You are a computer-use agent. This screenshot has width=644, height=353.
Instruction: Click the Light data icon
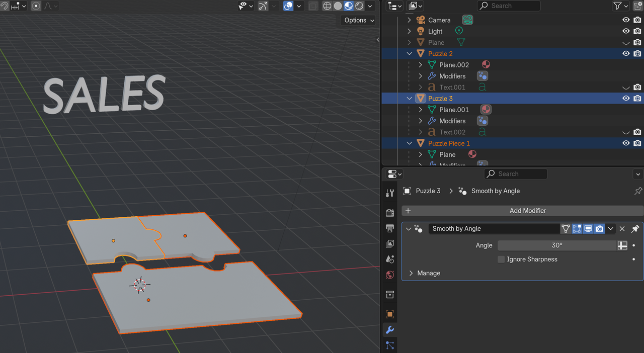458,31
